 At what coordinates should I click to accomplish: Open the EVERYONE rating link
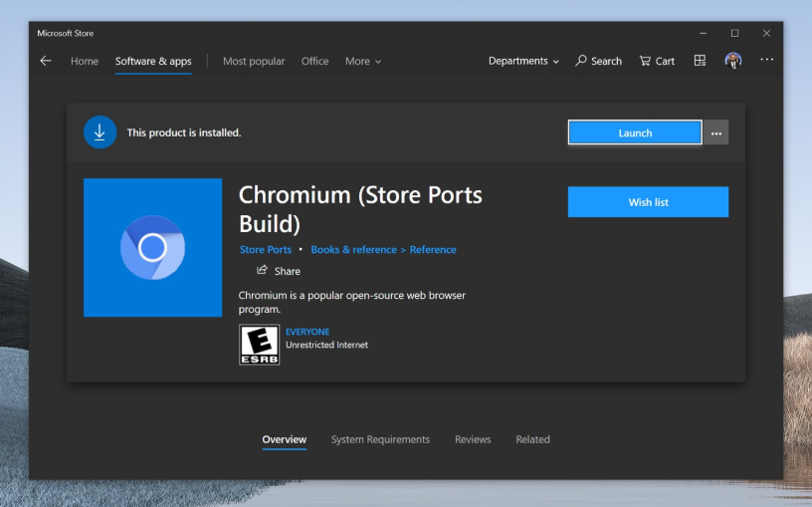click(x=307, y=332)
